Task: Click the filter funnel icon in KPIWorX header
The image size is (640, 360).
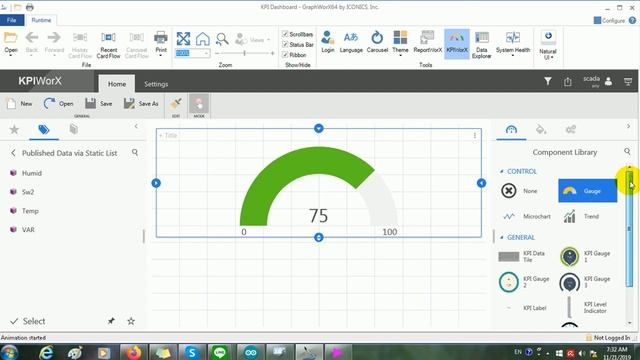Action: tap(548, 82)
